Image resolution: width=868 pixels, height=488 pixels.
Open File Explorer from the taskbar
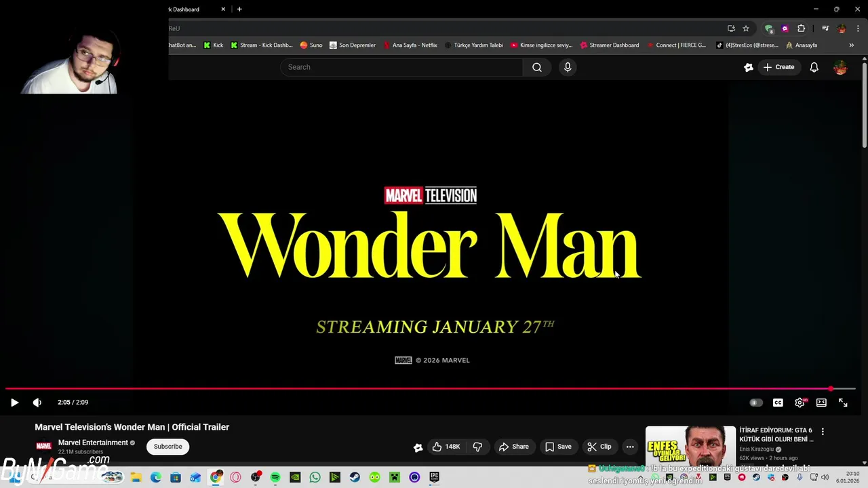(136, 477)
